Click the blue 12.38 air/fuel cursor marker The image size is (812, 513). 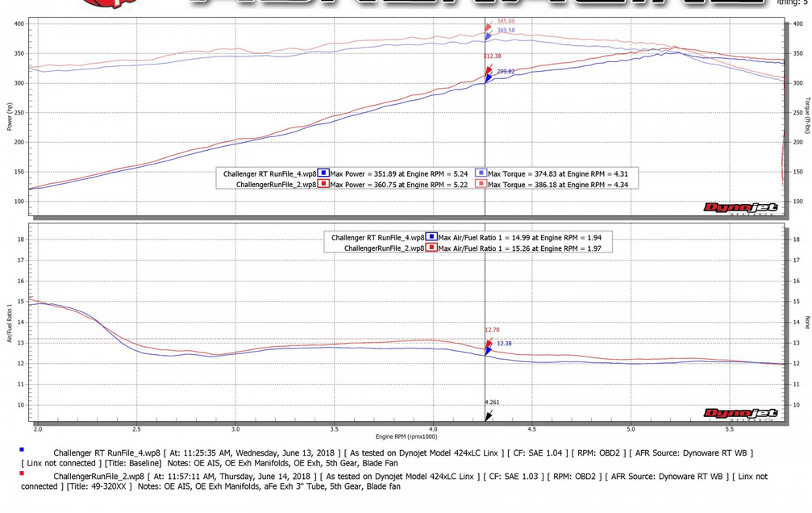point(488,350)
